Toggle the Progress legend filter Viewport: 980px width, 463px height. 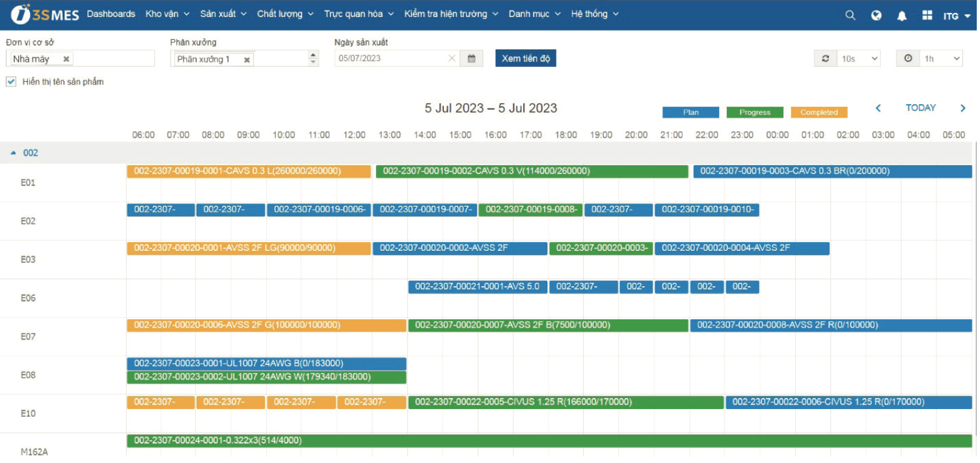point(754,112)
